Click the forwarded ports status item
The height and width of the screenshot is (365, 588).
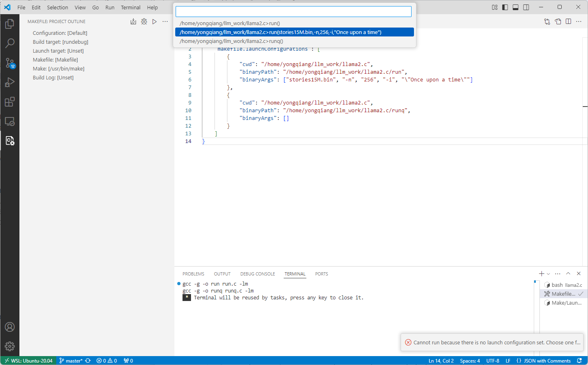point(128,361)
